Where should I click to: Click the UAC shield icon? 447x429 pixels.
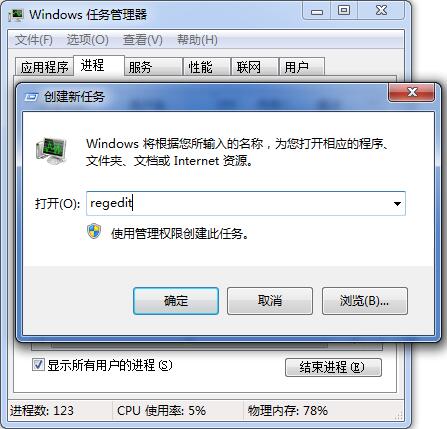(x=94, y=231)
